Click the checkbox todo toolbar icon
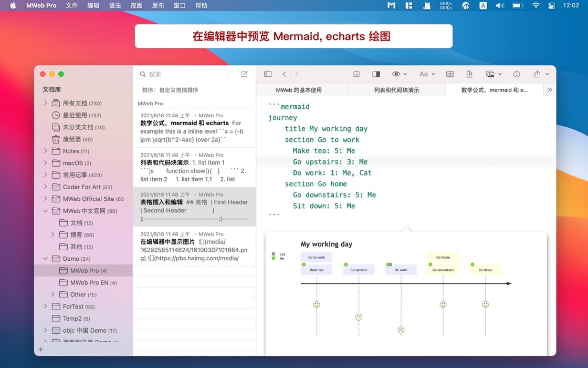This screenshot has width=588, height=368. [356, 74]
